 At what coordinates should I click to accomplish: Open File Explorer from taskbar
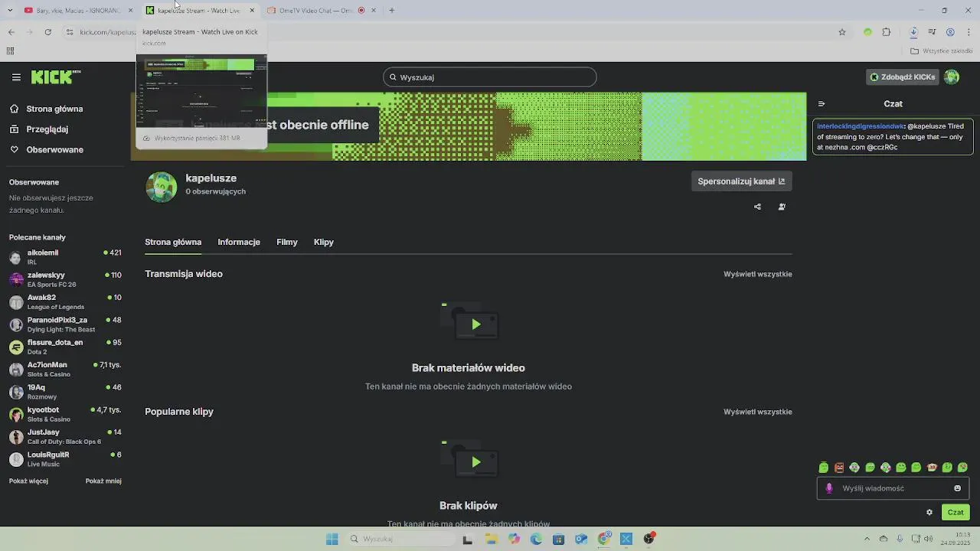pos(492,539)
